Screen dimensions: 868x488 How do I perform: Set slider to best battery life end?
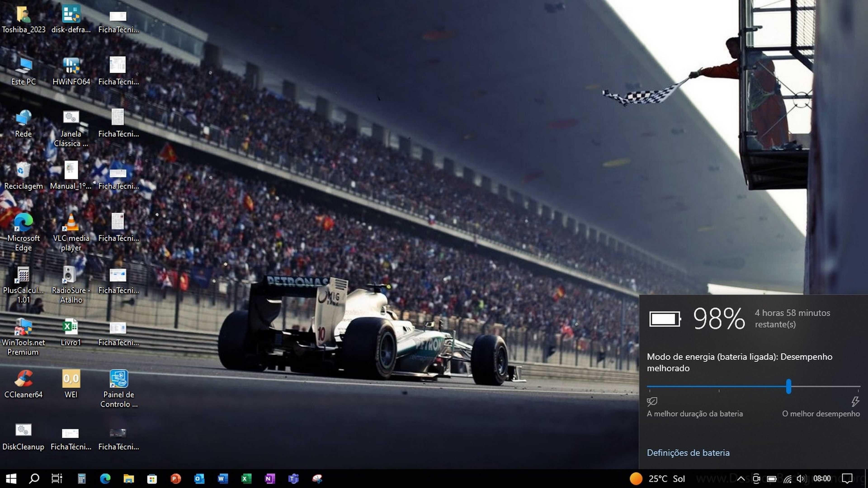click(650, 387)
